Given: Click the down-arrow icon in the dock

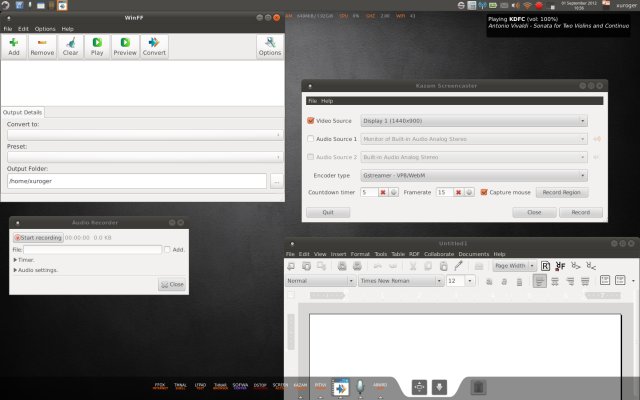Looking at the screenshot, I should [439, 387].
